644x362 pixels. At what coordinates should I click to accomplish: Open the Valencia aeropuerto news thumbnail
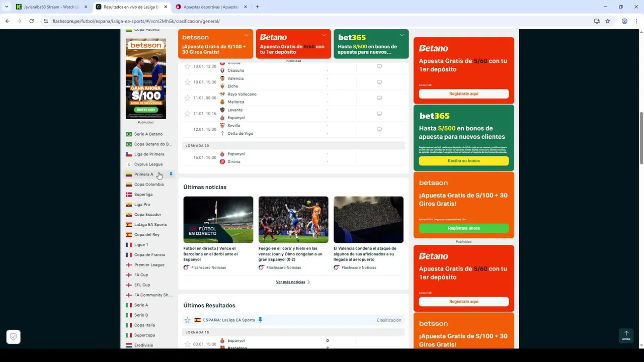point(368,220)
